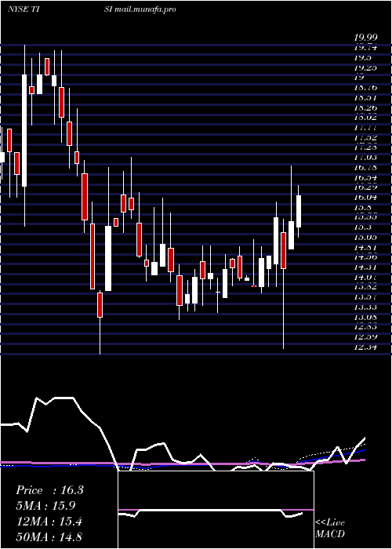Viewport: 392px width, 549px height.
Task: Click the 16.78 price axis label
Action: point(365,167)
